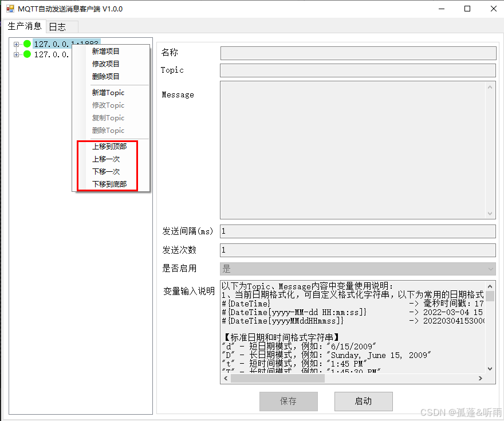Viewport: 504px width, 421px height.
Task: Click 变量输入说明 horizontal scroll right arrow
Action: click(481, 379)
